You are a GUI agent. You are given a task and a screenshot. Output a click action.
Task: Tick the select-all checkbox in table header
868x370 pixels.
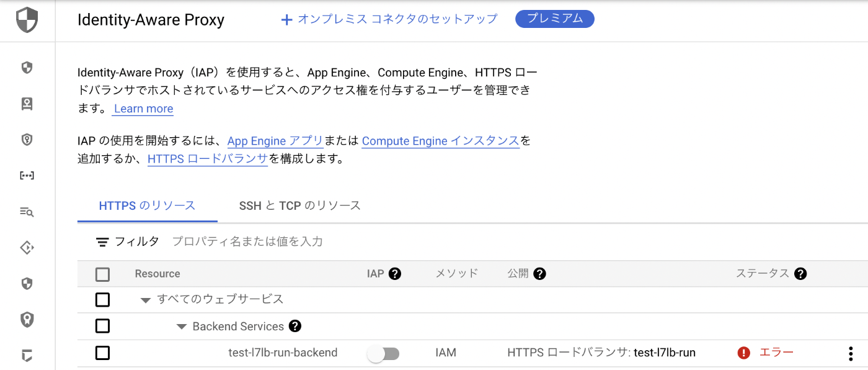pos(103,274)
